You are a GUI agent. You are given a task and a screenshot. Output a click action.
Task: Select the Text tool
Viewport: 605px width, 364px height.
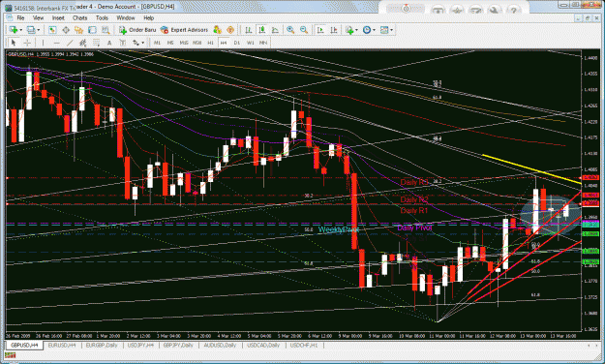coord(109,43)
